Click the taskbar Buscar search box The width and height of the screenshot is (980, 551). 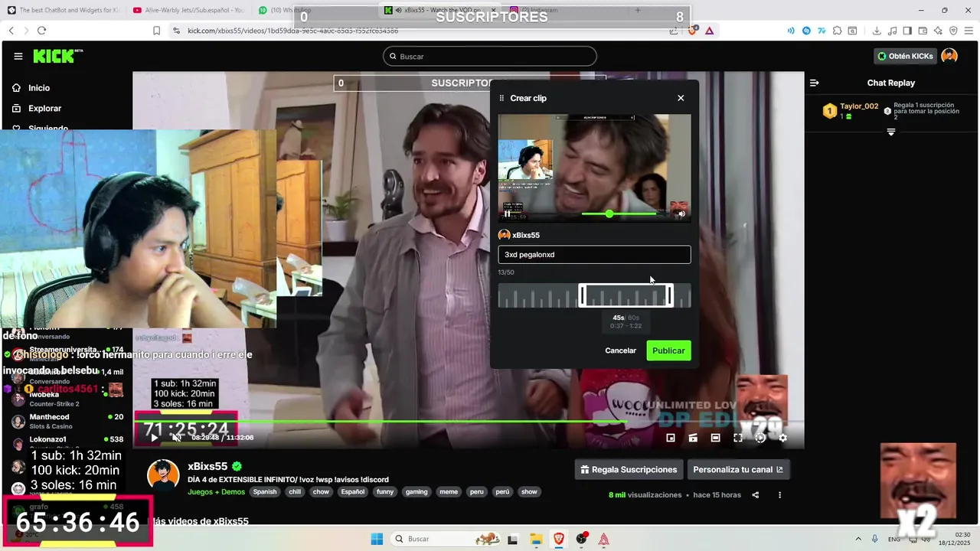tap(444, 539)
